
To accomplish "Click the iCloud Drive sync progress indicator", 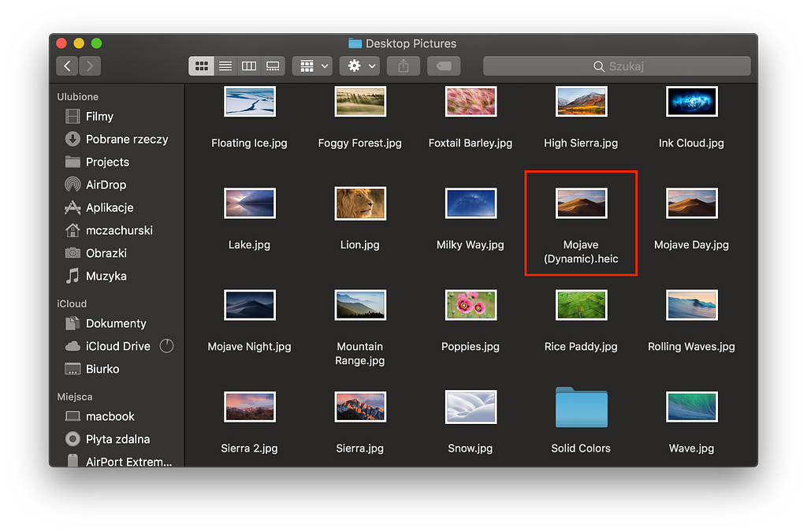I will [x=167, y=346].
